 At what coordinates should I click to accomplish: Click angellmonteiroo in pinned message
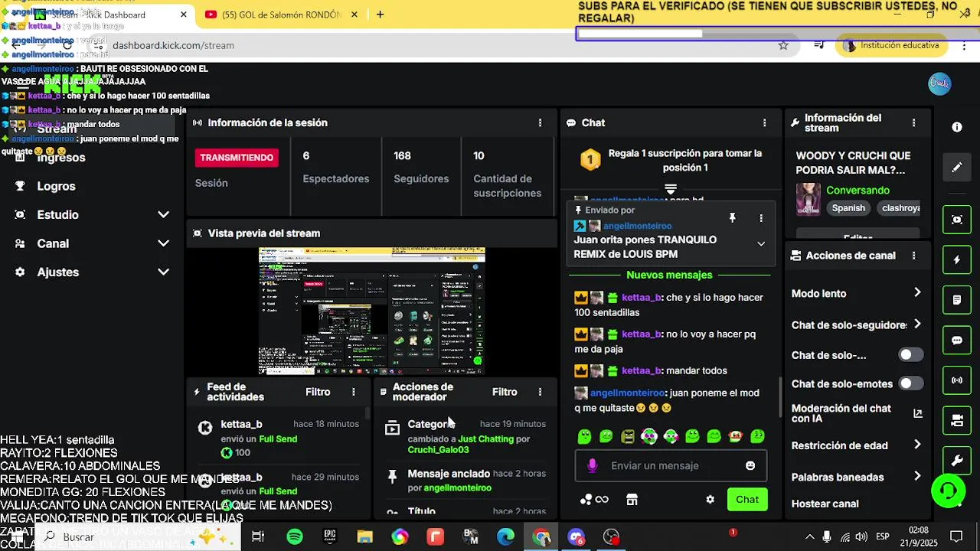pyautogui.click(x=637, y=226)
